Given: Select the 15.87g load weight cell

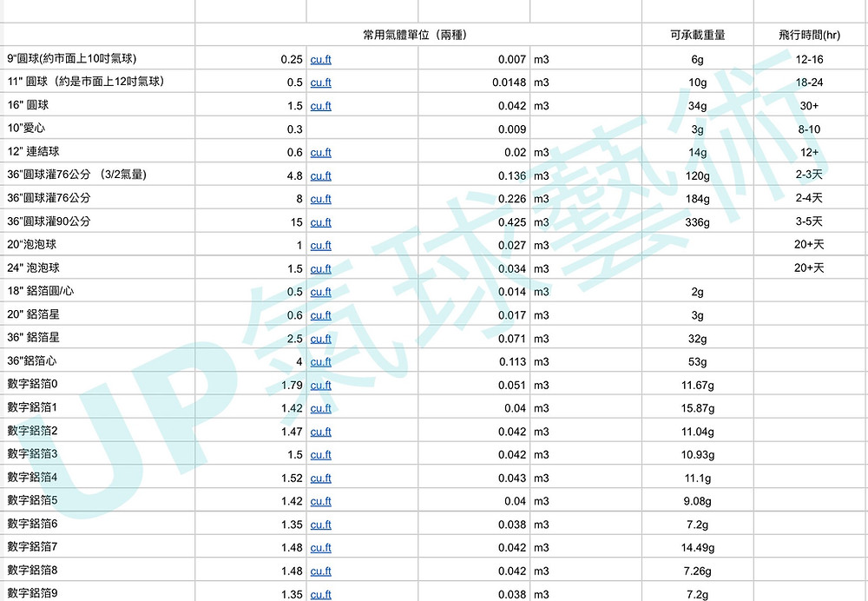Looking at the screenshot, I should (x=698, y=407).
